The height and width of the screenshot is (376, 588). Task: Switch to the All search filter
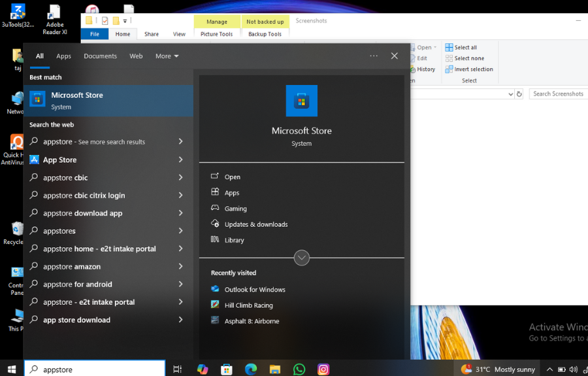click(x=39, y=56)
